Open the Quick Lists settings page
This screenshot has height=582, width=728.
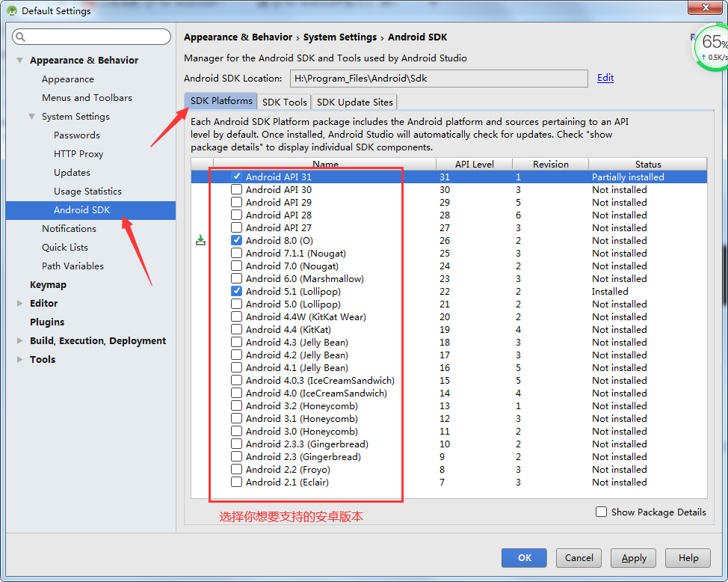(64, 248)
